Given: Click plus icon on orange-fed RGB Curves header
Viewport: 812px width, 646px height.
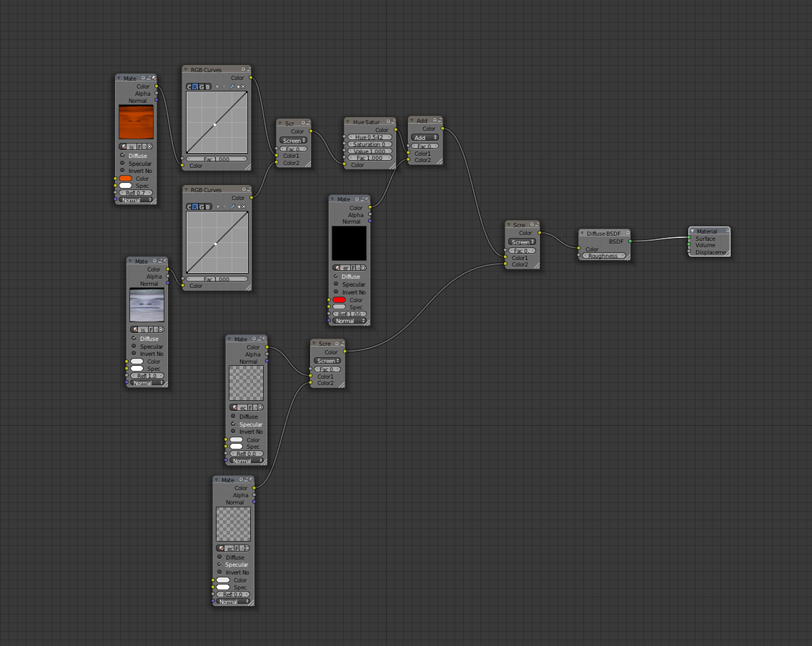Looking at the screenshot, I should tap(244, 69).
